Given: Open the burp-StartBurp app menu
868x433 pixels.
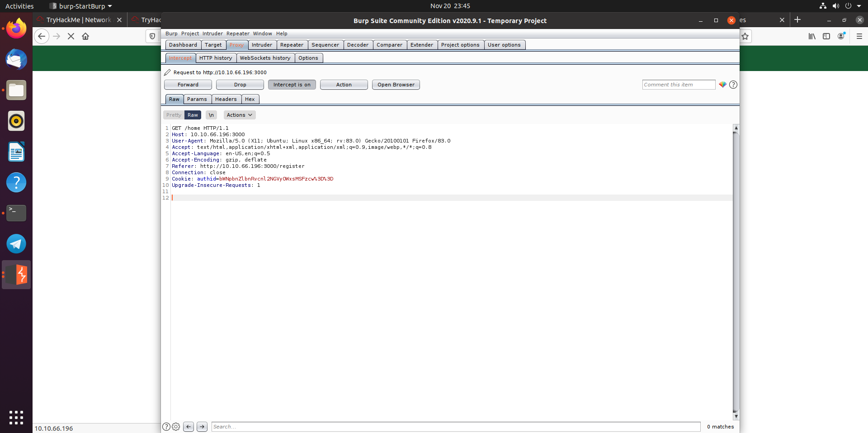Looking at the screenshot, I should (x=82, y=6).
